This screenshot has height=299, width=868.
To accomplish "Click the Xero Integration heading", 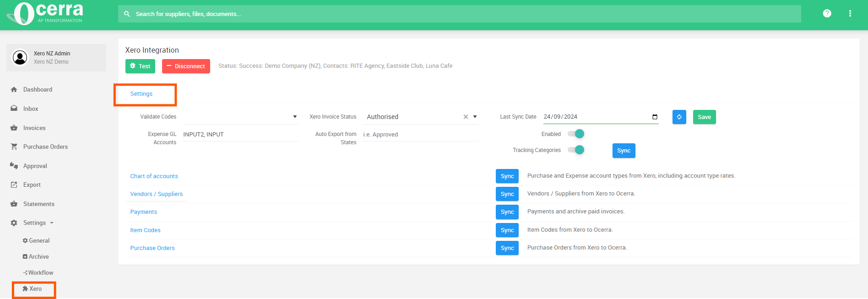I will click(152, 50).
